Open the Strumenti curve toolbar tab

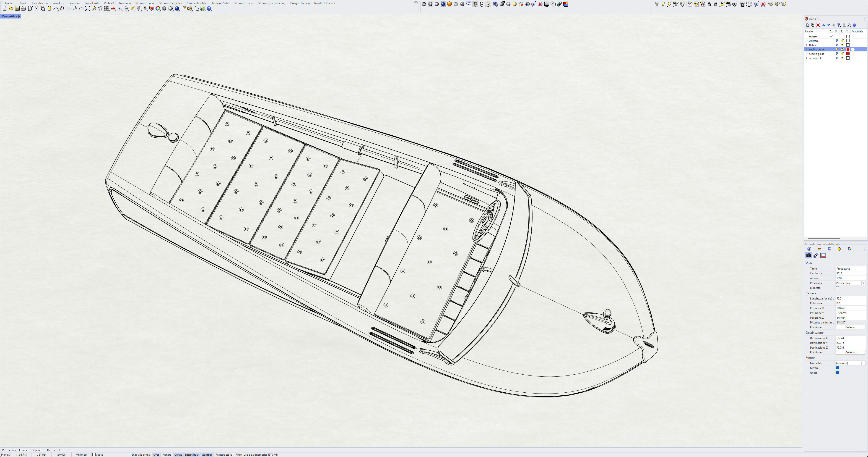(x=145, y=3)
